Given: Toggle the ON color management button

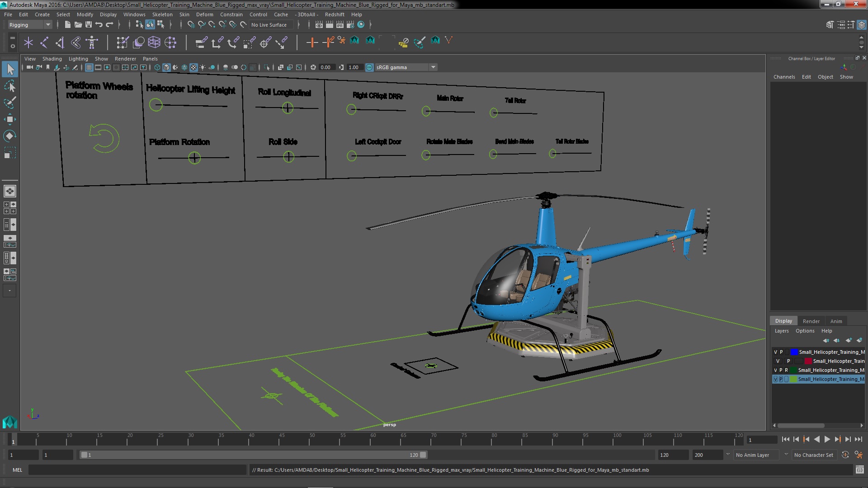Looking at the screenshot, I should pos(369,67).
